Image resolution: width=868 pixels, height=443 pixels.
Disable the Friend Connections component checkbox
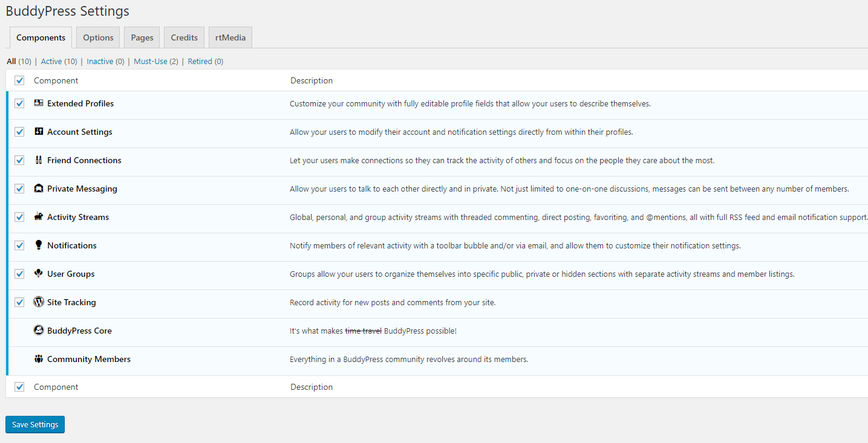tap(19, 160)
